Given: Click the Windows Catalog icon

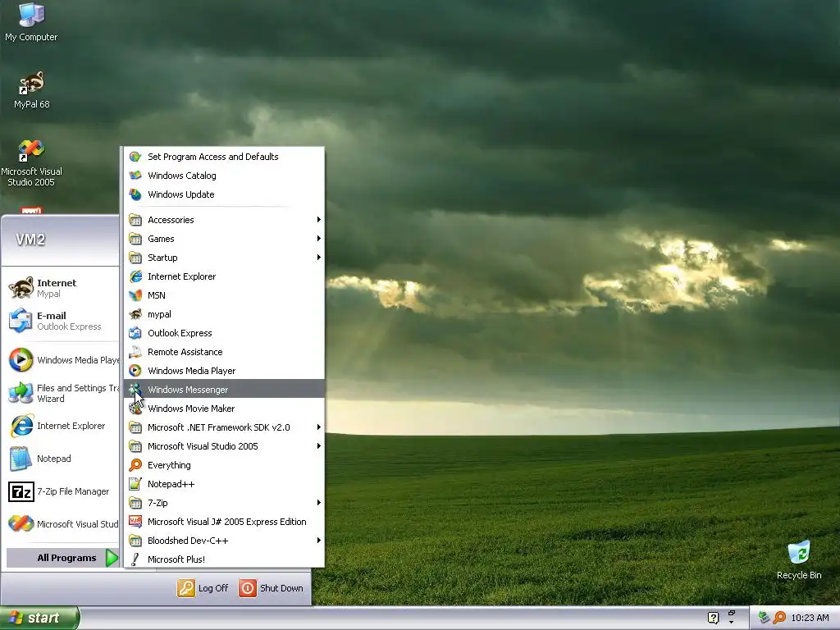Looking at the screenshot, I should pos(135,176).
